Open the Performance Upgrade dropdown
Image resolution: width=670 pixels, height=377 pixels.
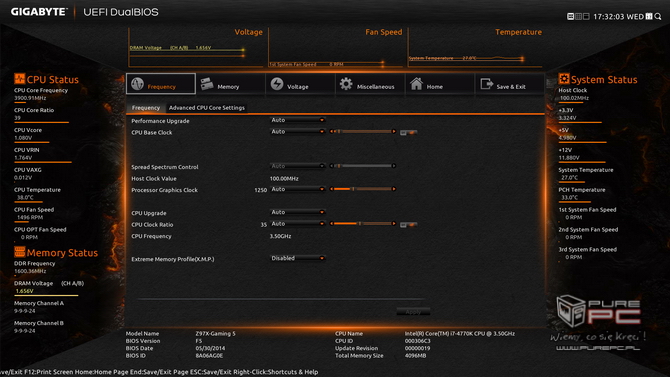pyautogui.click(x=297, y=120)
